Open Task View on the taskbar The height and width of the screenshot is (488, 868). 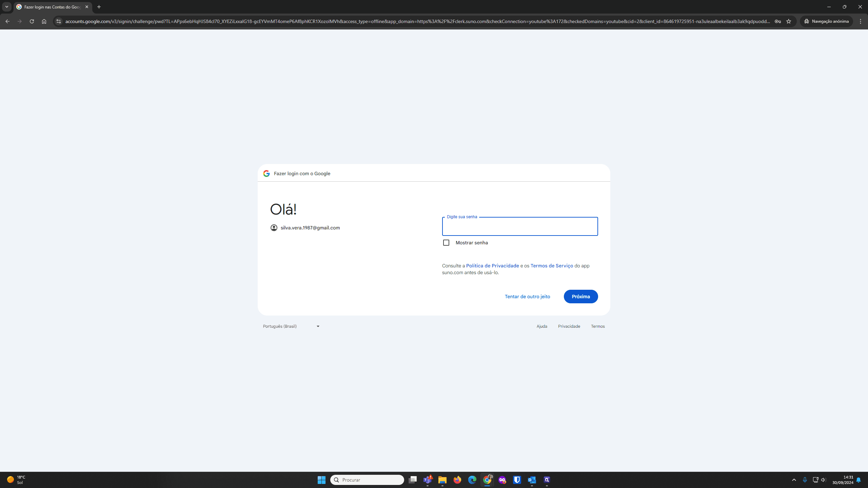click(413, 480)
